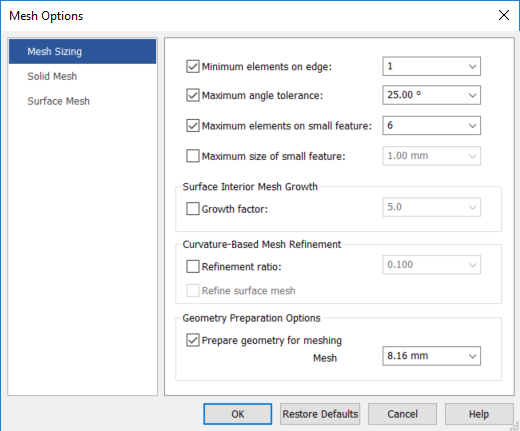
Task: Expand the angle tolerance 25.00° dropdown
Action: click(472, 95)
